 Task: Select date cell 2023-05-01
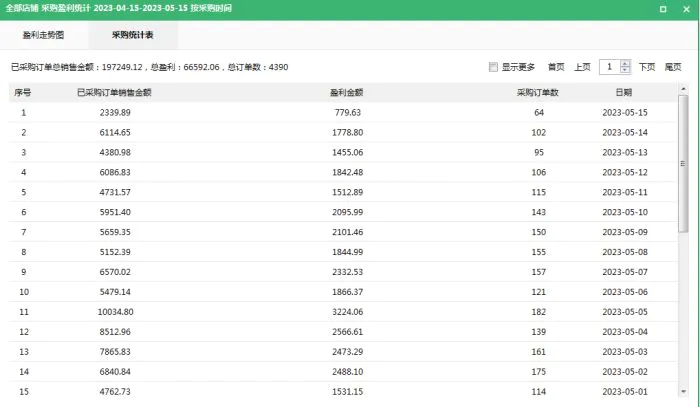pos(625,391)
